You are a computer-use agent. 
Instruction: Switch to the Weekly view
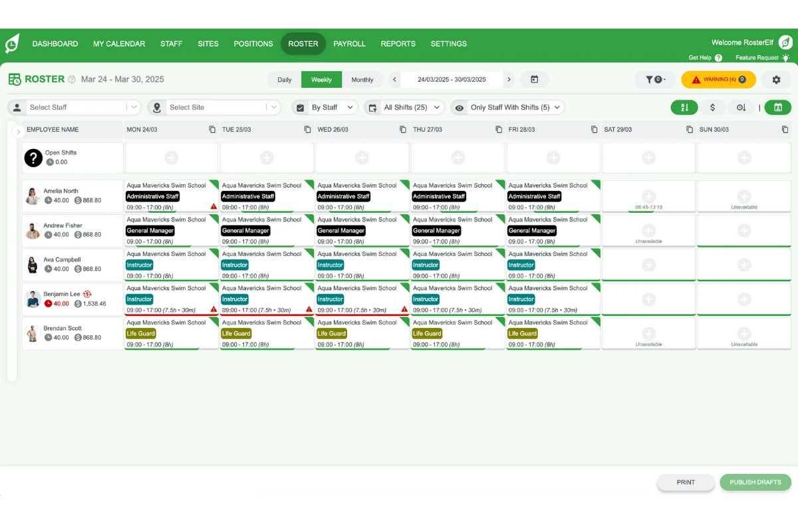321,80
